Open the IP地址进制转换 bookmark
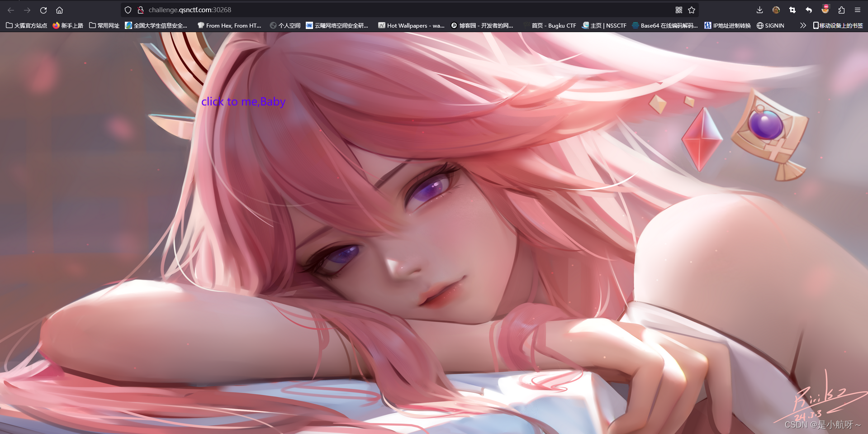The width and height of the screenshot is (868, 434). coord(727,25)
